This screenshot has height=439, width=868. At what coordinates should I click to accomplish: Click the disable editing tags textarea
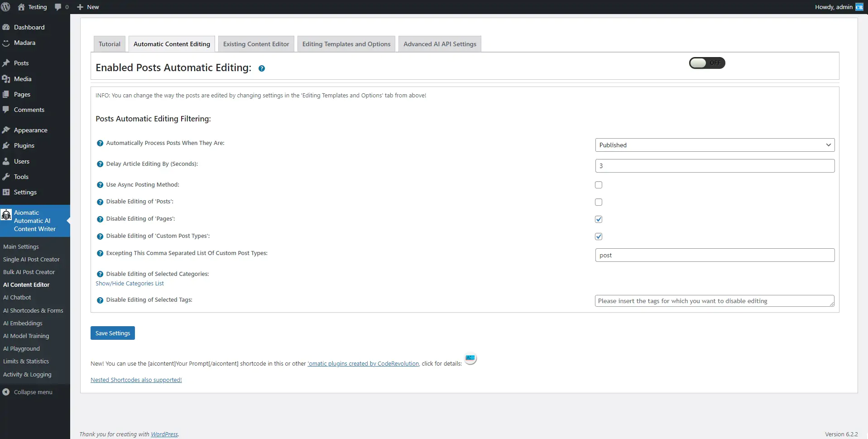(715, 301)
